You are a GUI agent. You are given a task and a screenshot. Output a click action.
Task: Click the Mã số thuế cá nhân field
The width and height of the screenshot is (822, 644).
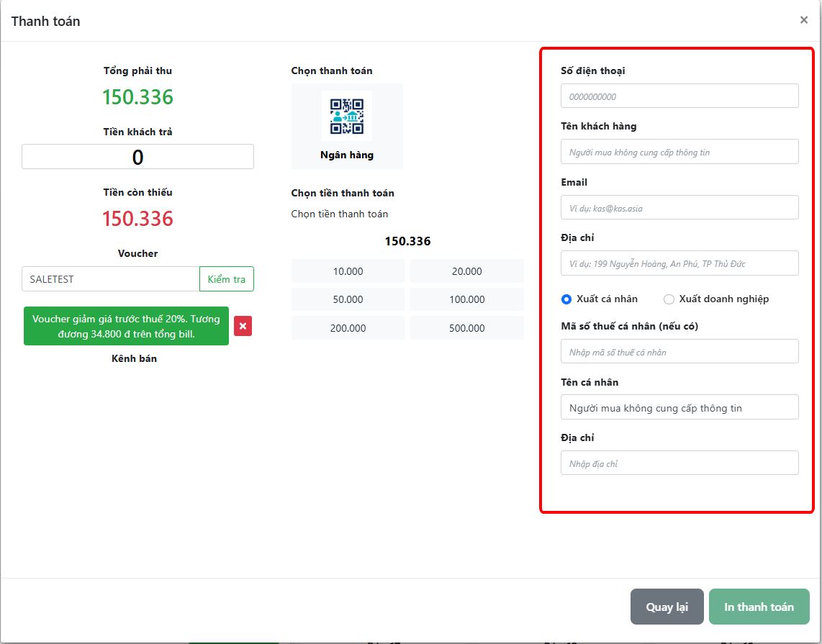tap(679, 352)
